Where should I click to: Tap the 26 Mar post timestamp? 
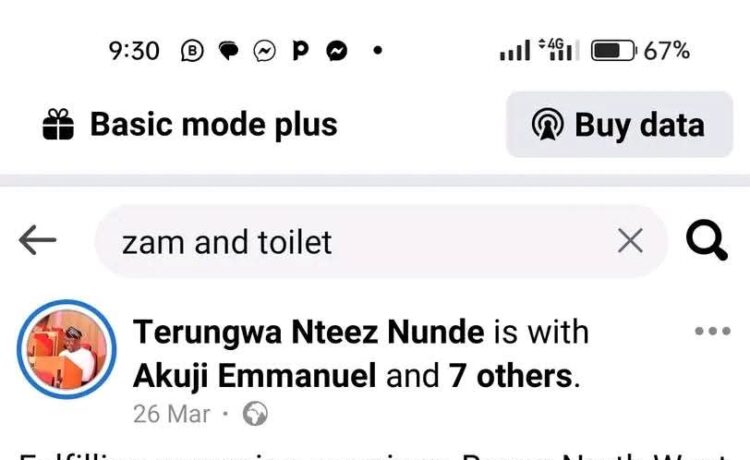[171, 413]
